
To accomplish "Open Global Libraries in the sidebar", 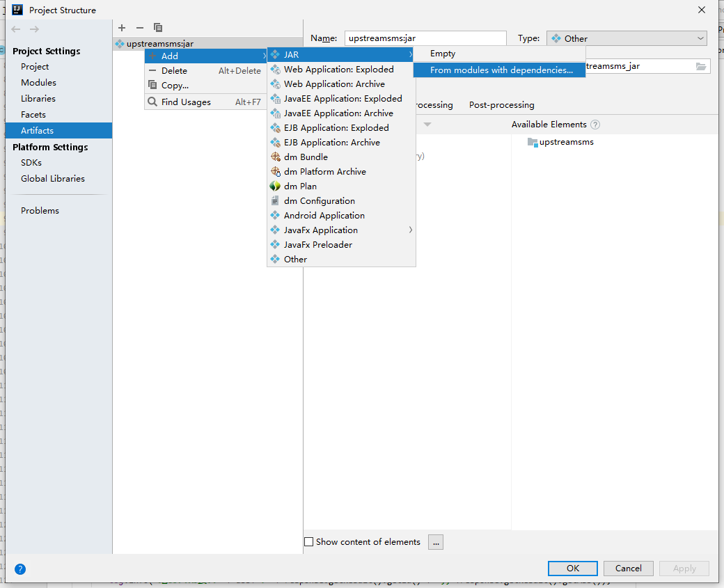I will click(58, 179).
